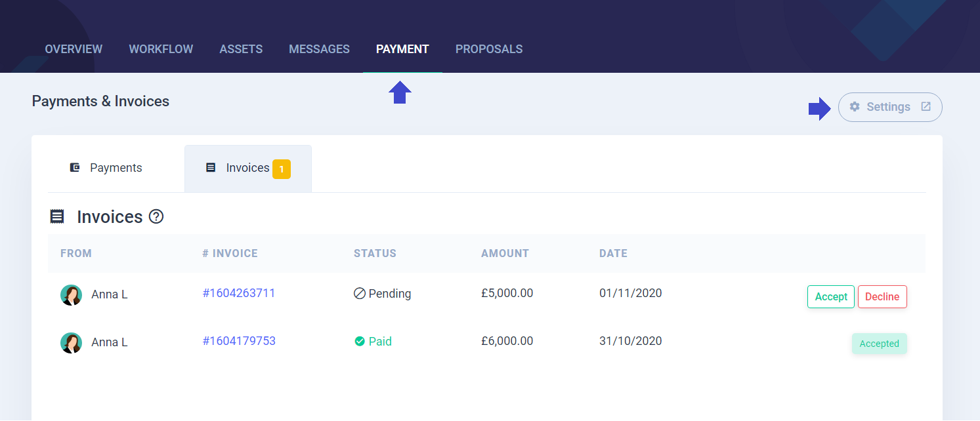Open the Messages tab

click(319, 49)
